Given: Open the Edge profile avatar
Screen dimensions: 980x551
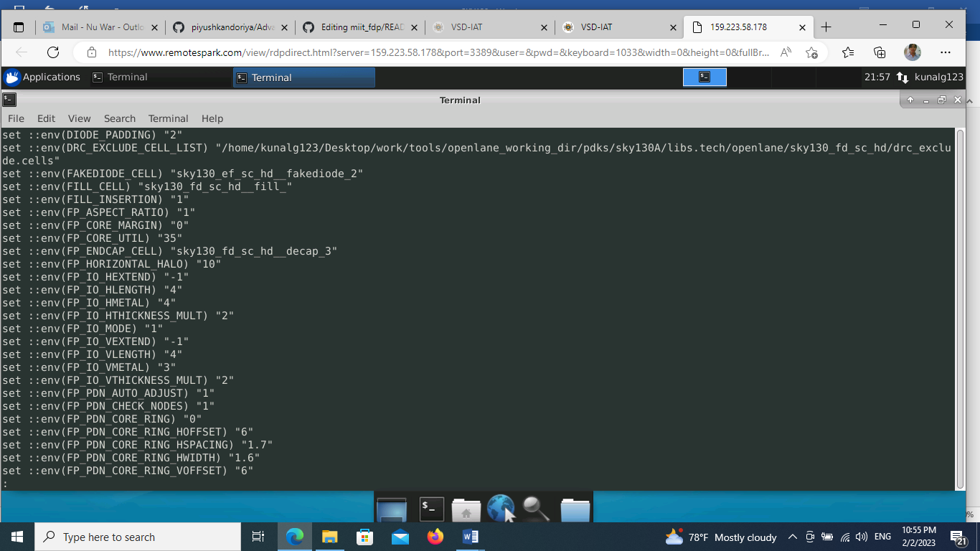Looking at the screenshot, I should click(911, 52).
